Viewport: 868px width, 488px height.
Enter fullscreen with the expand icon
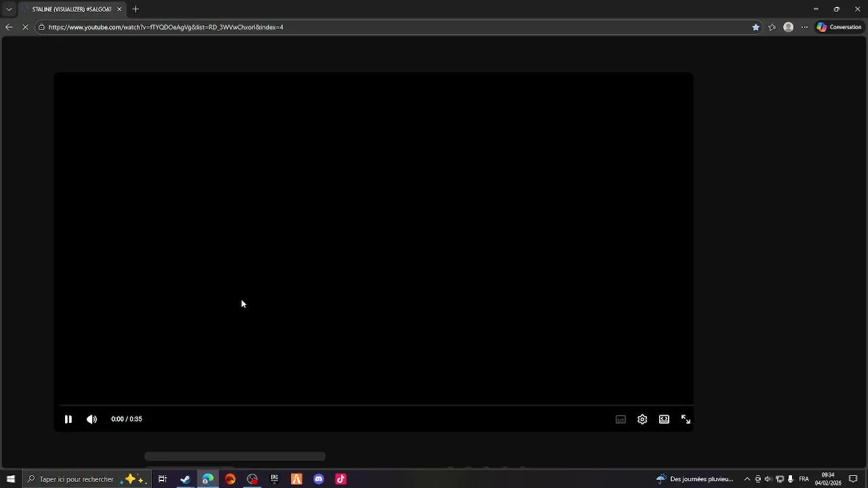coord(686,420)
